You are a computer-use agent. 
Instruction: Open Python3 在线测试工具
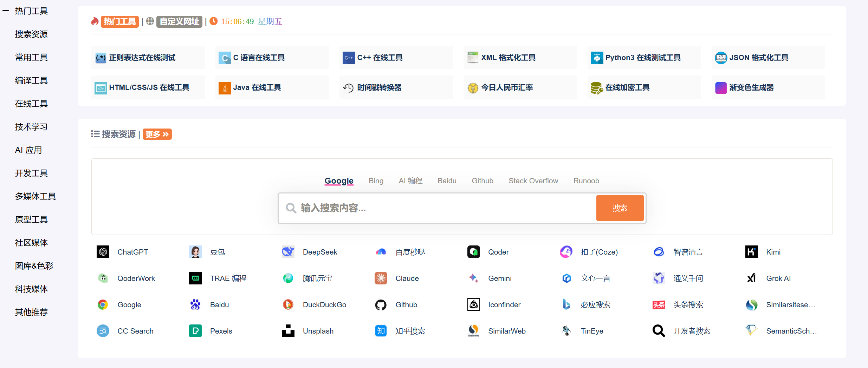[644, 57]
